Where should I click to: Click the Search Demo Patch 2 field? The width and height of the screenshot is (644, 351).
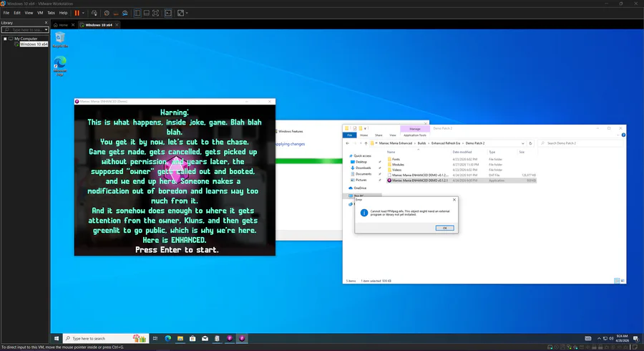(581, 143)
